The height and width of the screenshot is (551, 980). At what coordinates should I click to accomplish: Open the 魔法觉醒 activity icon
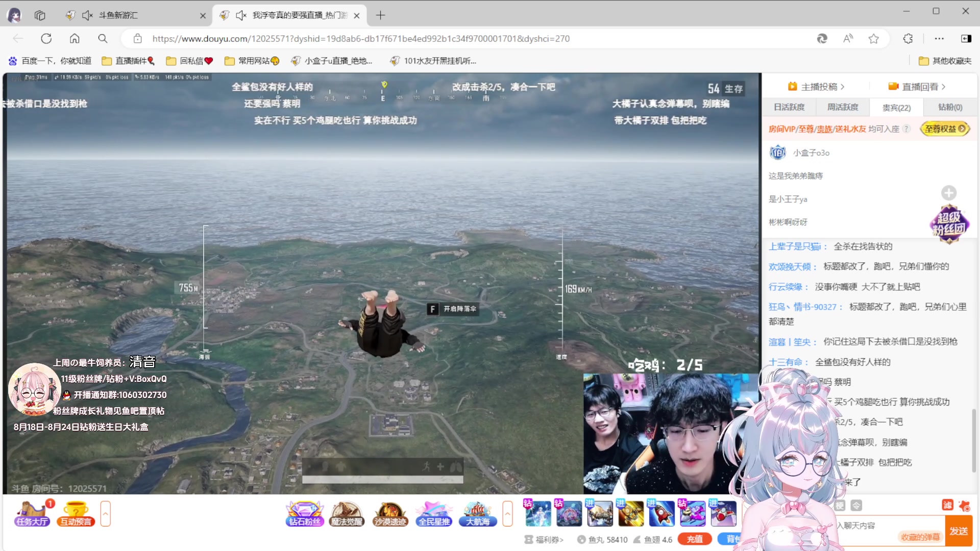click(x=347, y=513)
